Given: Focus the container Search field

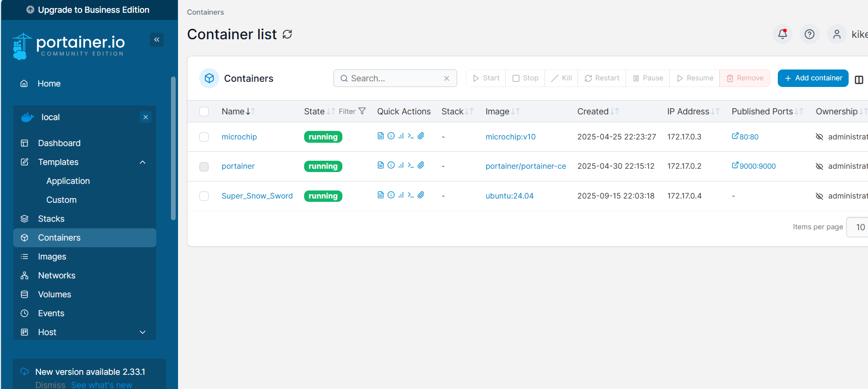Looking at the screenshot, I should coord(395,78).
